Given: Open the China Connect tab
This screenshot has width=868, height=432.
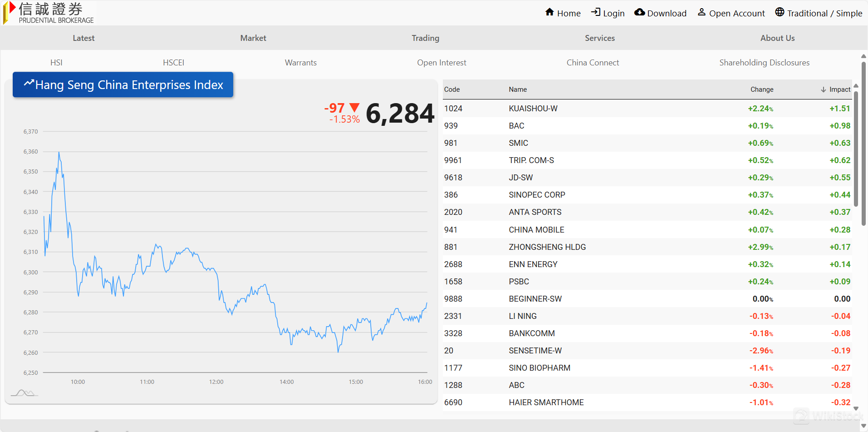Looking at the screenshot, I should [x=593, y=63].
